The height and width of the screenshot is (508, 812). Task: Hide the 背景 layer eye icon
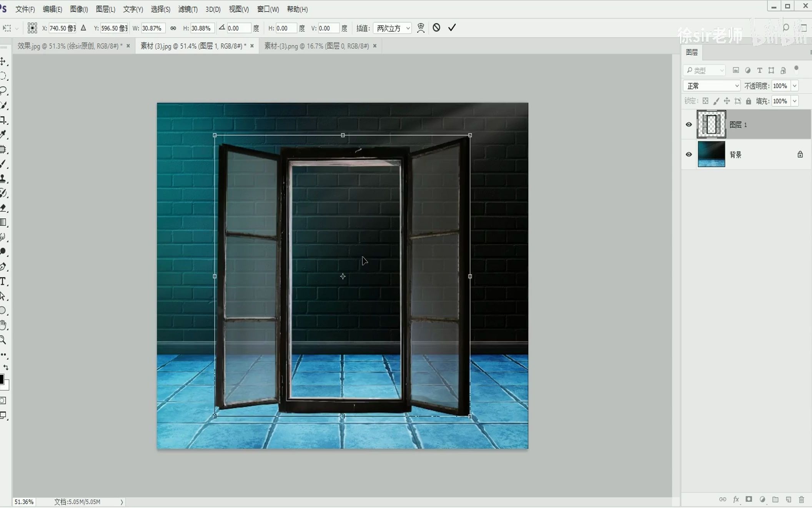689,154
